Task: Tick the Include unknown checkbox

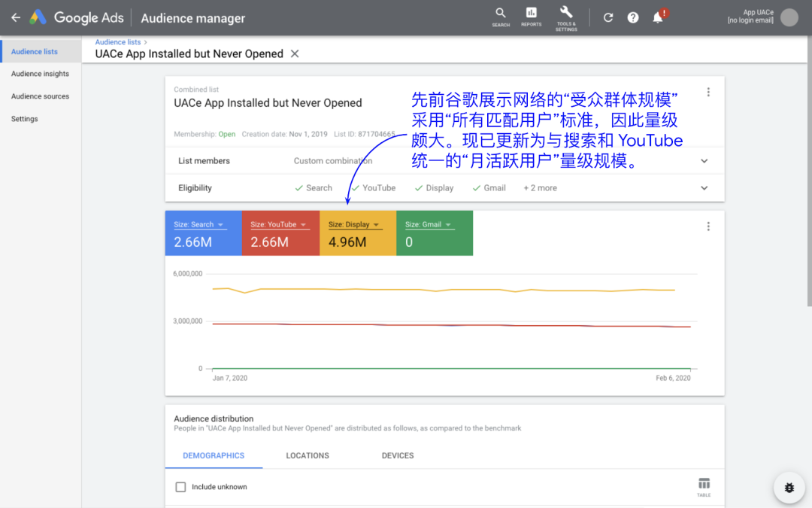Action: [x=180, y=487]
